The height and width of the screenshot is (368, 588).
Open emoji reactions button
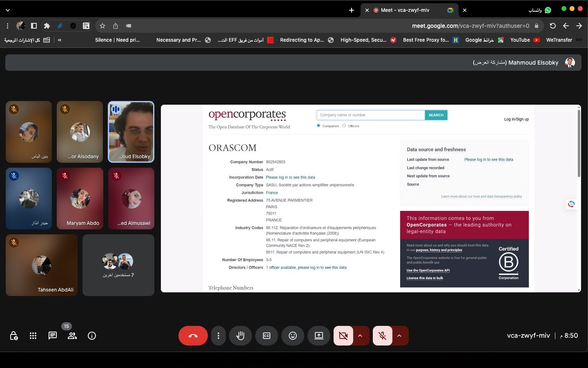click(293, 336)
